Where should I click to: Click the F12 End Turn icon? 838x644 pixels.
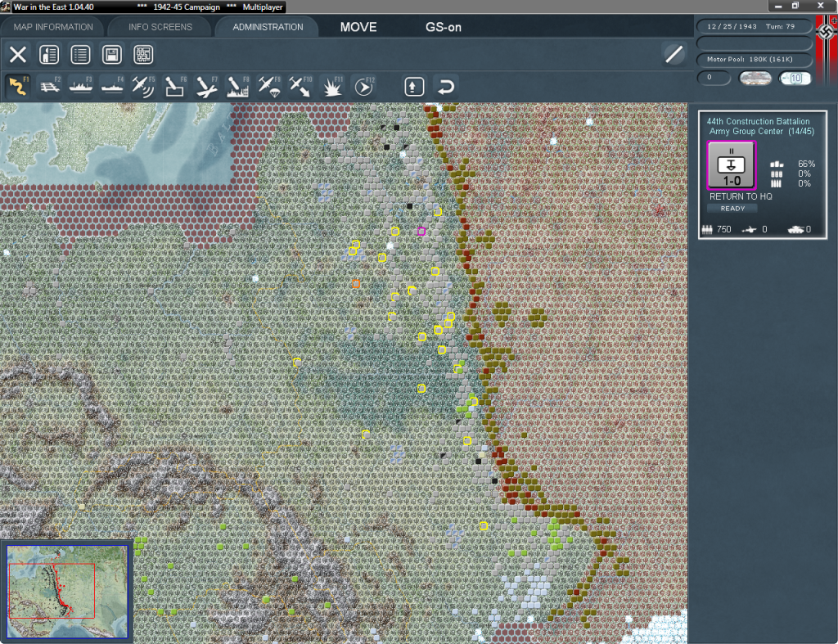(x=363, y=87)
